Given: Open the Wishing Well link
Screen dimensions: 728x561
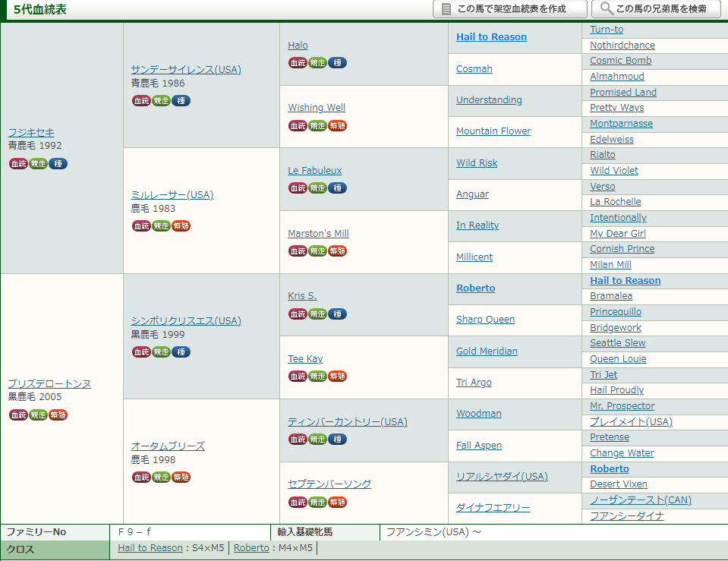Looking at the screenshot, I should pos(317,108).
